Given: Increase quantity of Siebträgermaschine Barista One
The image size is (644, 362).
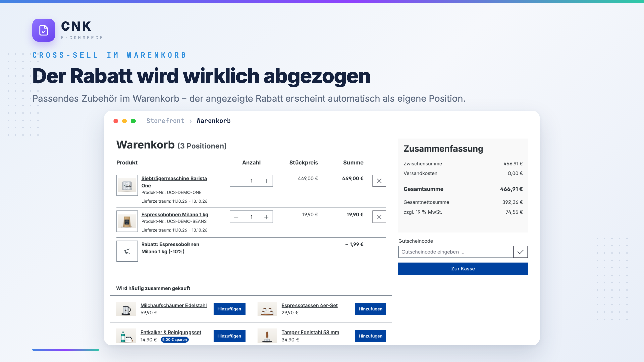Looking at the screenshot, I should 266,181.
